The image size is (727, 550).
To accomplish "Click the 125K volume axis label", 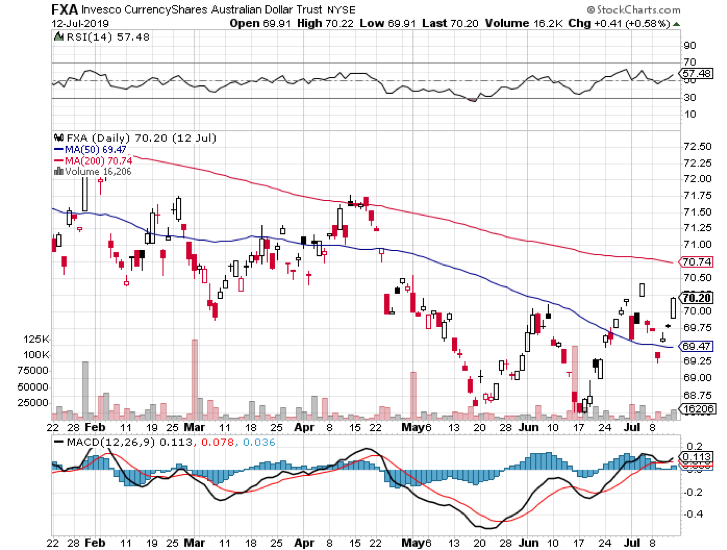I will point(36,339).
